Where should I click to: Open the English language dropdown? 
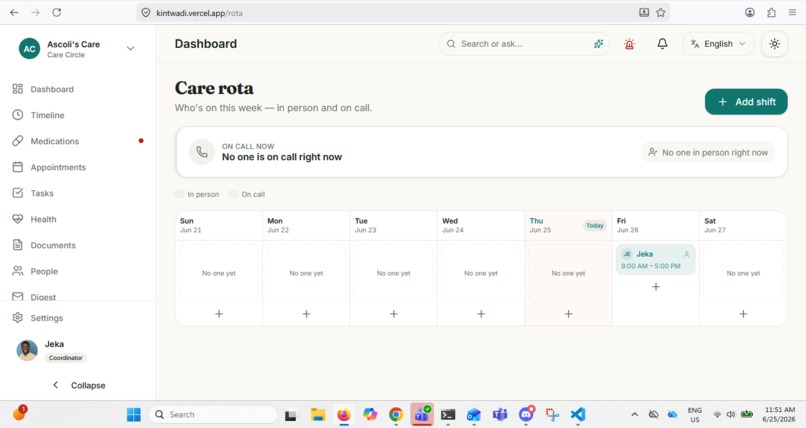pyautogui.click(x=718, y=44)
